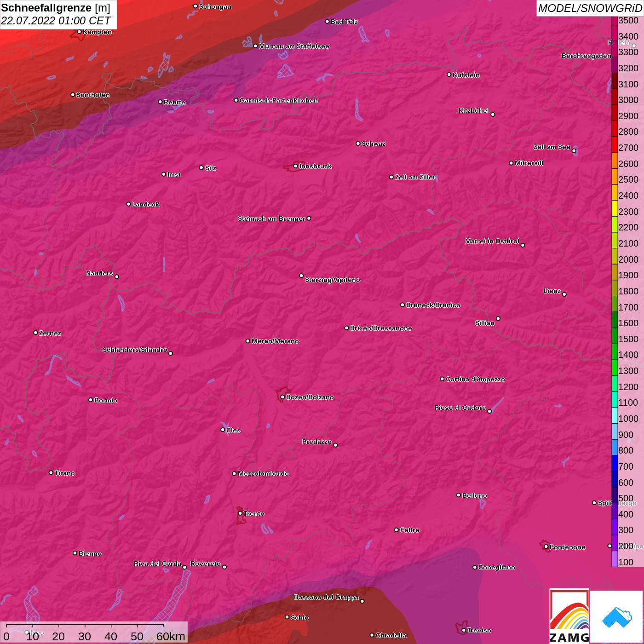
Task: Click the Sterzing/Vipiteno label
Action: [333, 280]
